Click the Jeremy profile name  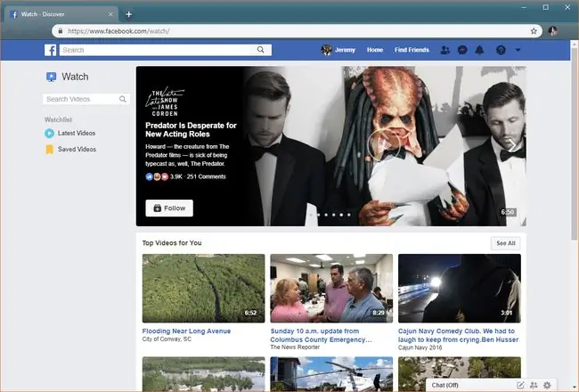[x=345, y=50]
